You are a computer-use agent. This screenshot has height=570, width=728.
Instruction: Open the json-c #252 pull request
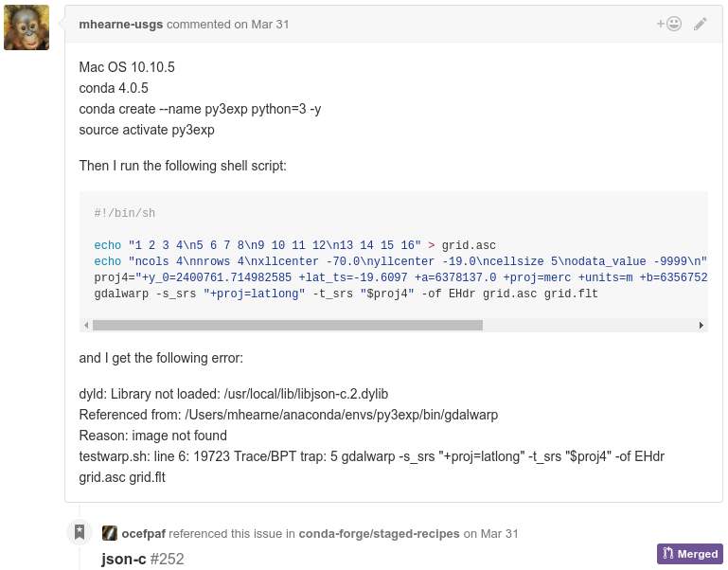[143, 559]
